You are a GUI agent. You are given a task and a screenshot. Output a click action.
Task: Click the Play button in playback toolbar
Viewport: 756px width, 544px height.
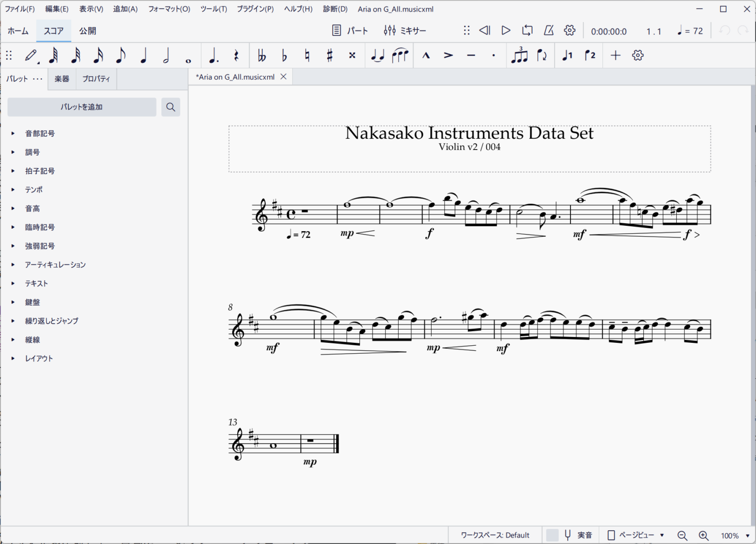click(505, 30)
